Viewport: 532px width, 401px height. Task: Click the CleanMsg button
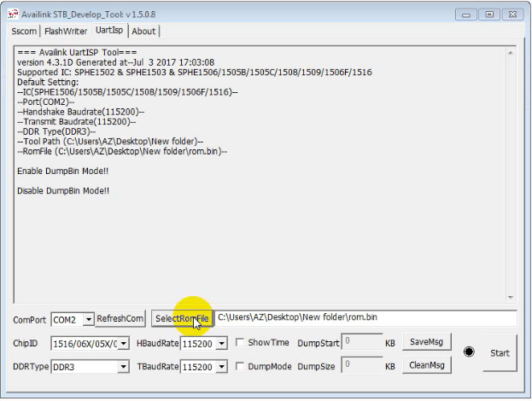pos(427,365)
